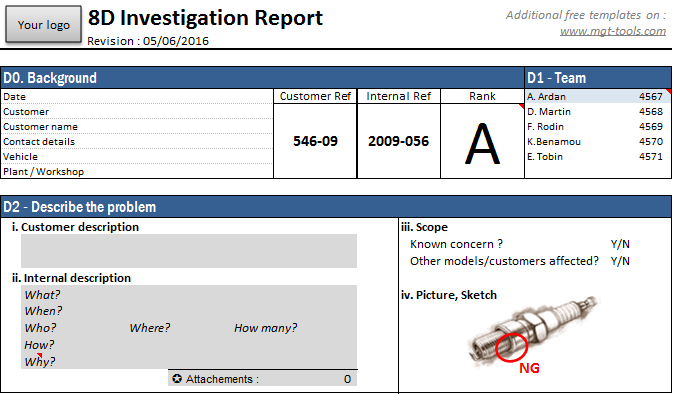Click the large Rank A cell
Image resolution: width=675 pixels, height=394 pixels.
[483, 141]
